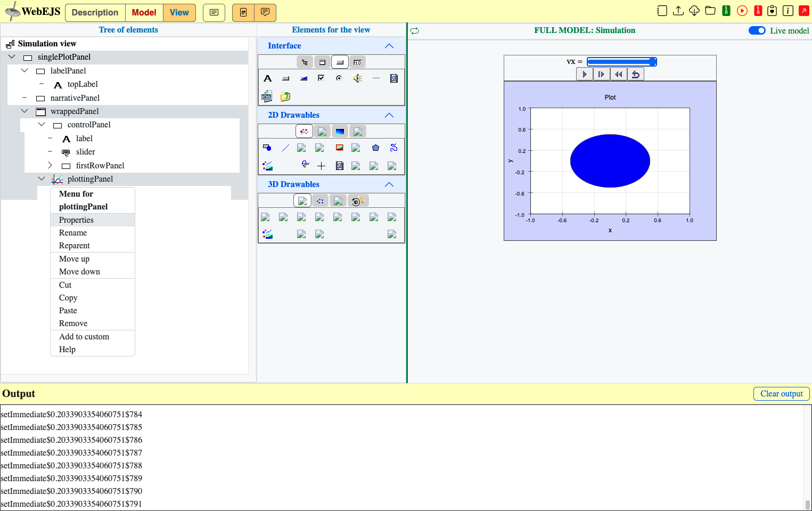The height and width of the screenshot is (511, 812).
Task: Choose Add to custom in the context menu
Action: point(93,337)
